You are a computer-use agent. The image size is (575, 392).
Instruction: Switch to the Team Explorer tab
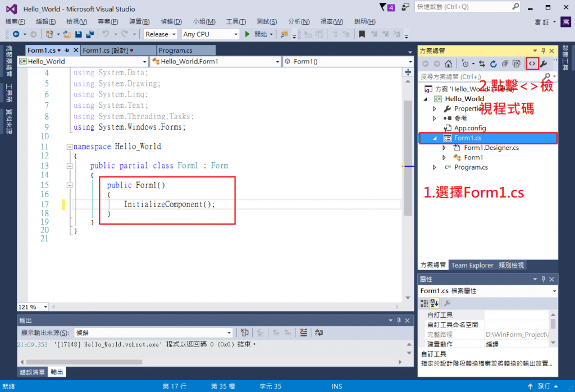click(x=472, y=265)
